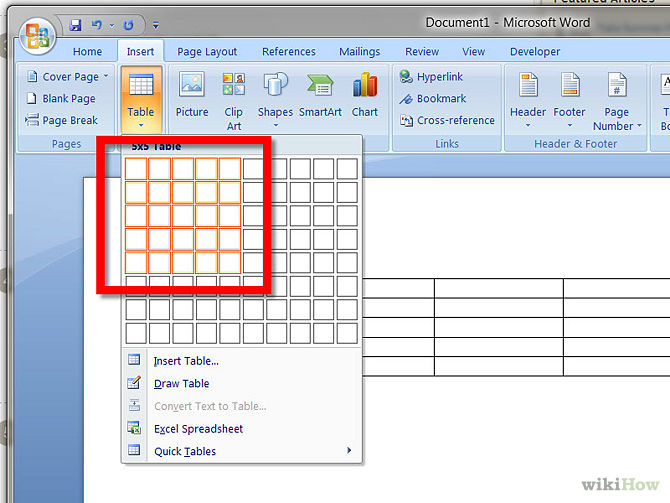Insert a Chart
This screenshot has width=670, height=503.
pos(365,95)
